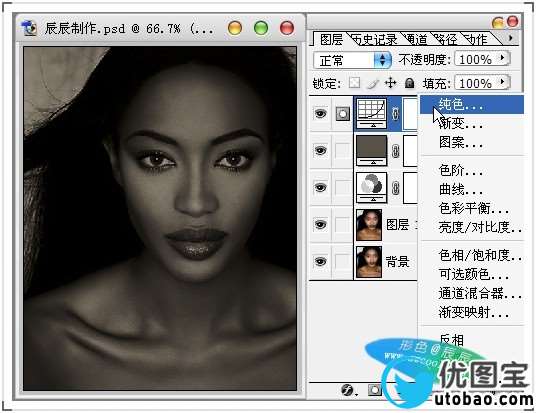Click the channel mixer adjustment layer thumbnail
The height and width of the screenshot is (413, 536).
pos(372,188)
